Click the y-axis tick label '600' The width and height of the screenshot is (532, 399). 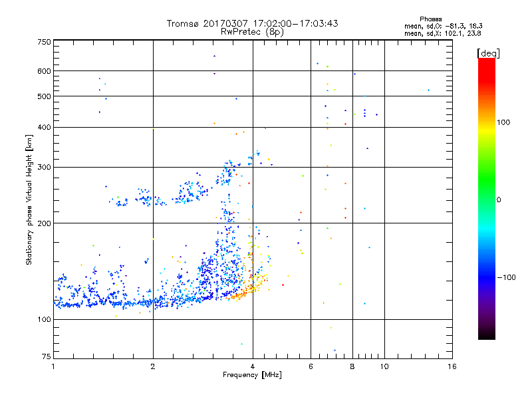click(x=45, y=71)
